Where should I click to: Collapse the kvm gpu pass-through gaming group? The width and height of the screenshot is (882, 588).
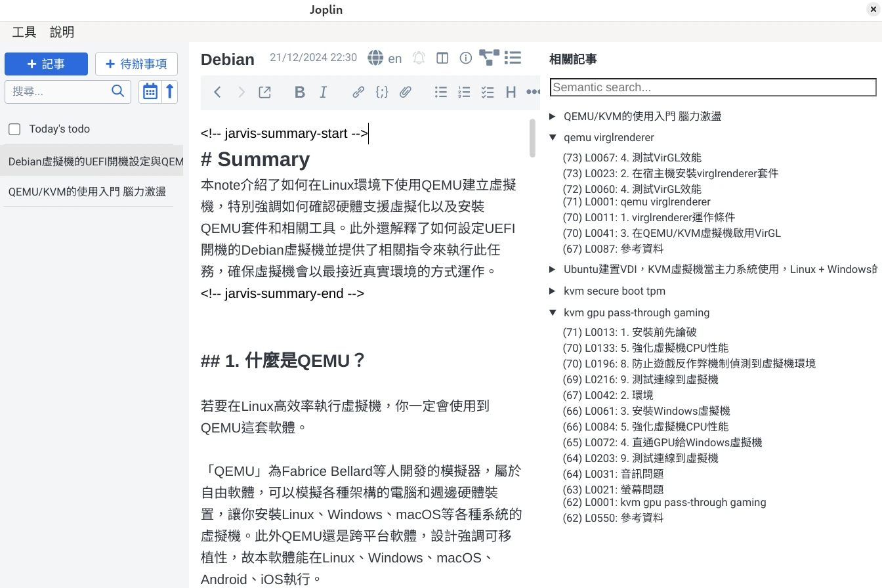(x=553, y=312)
